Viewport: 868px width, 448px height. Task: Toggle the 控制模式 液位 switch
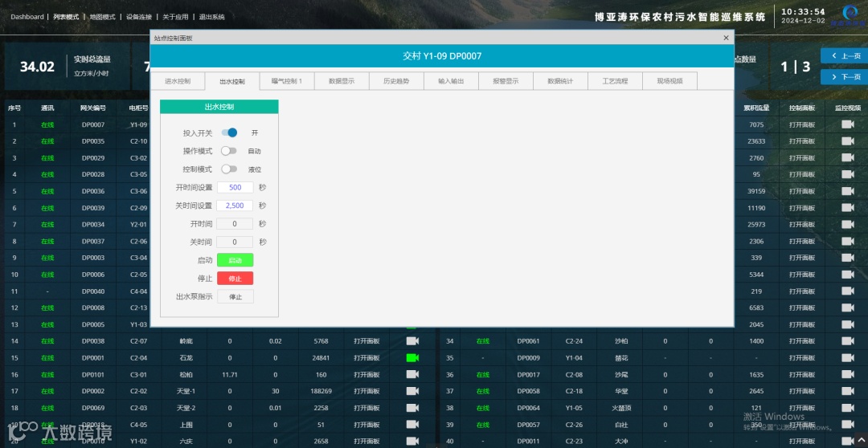pyautogui.click(x=228, y=169)
